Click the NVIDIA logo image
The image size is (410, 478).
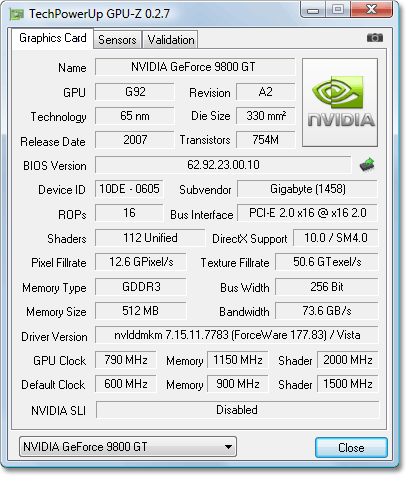click(340, 103)
